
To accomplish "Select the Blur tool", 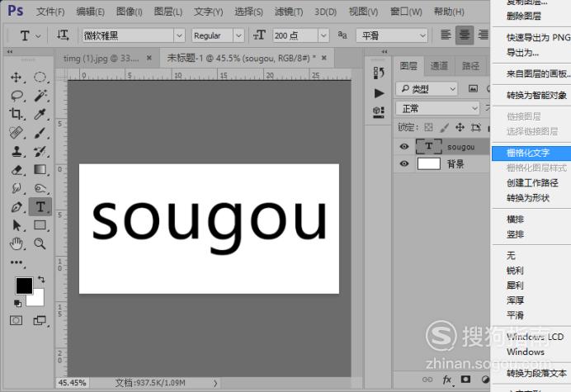I will click(16, 188).
